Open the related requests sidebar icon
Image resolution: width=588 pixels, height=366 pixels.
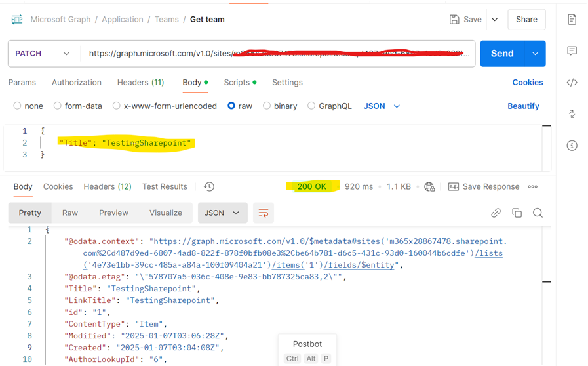[572, 113]
